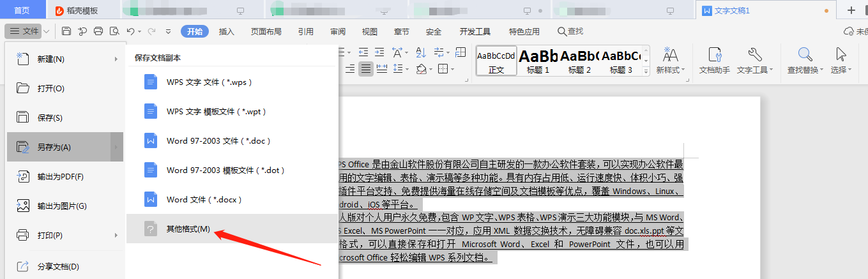Click the plus icon to add new tab
Screen dimensions: 868x279
(851, 10)
